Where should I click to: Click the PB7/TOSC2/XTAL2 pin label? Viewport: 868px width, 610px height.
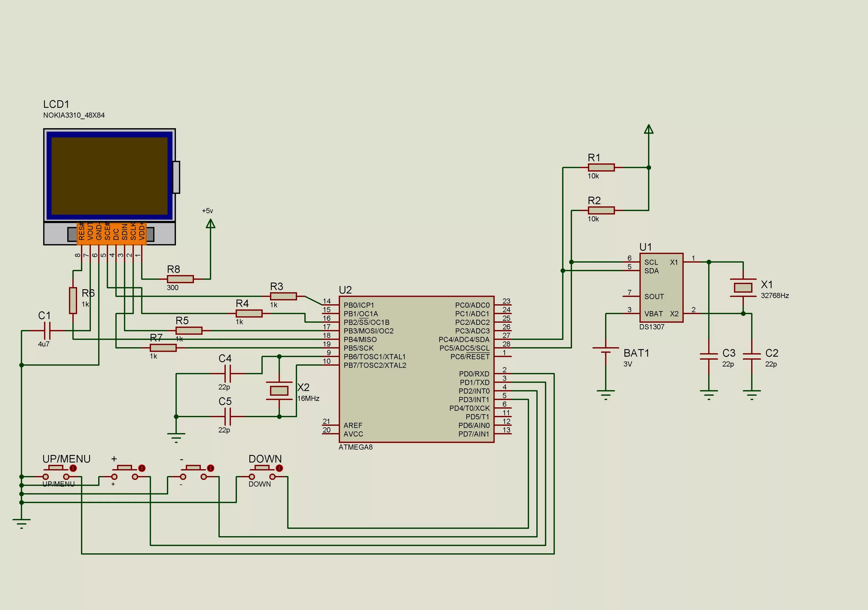click(x=375, y=365)
